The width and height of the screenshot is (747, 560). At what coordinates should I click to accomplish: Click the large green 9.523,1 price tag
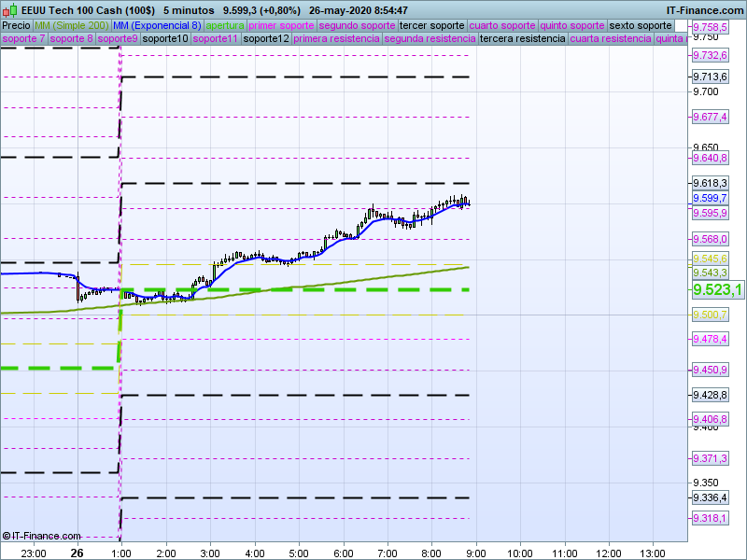tap(716, 289)
